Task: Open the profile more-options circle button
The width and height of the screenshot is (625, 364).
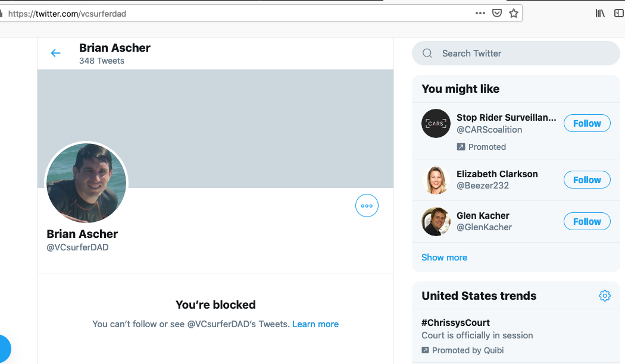Action: 367,206
